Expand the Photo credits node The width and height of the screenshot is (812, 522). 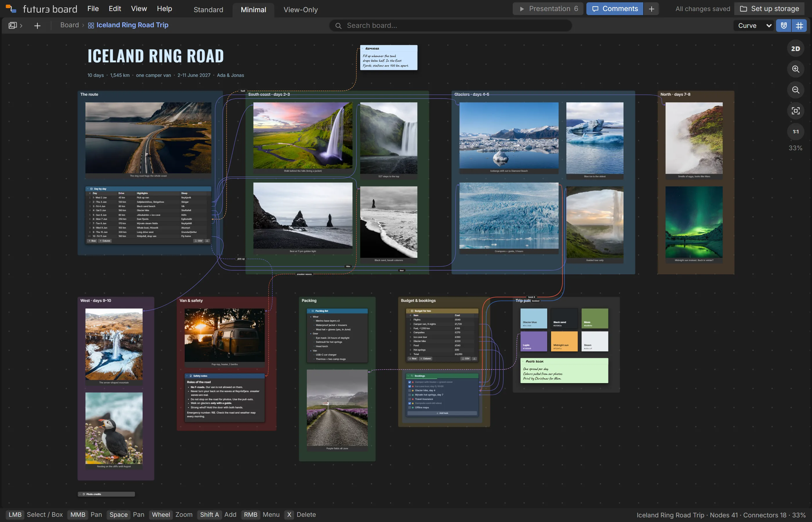point(80,494)
